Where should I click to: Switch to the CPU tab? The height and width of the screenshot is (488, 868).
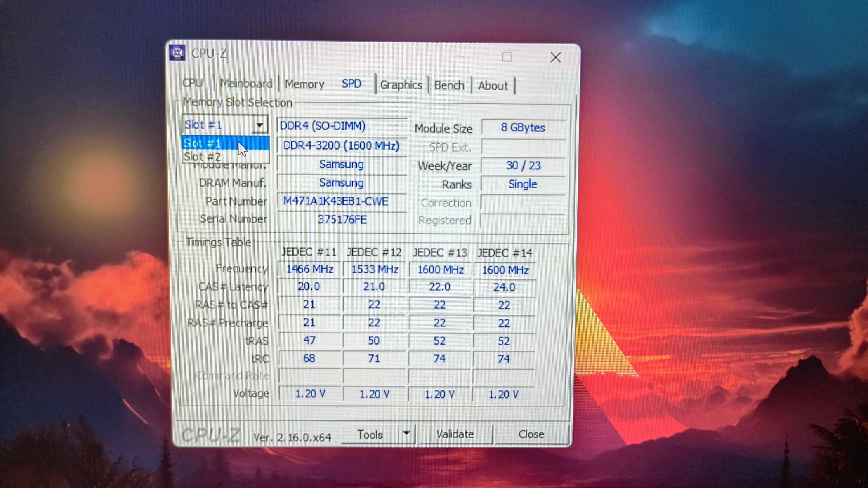(x=192, y=83)
